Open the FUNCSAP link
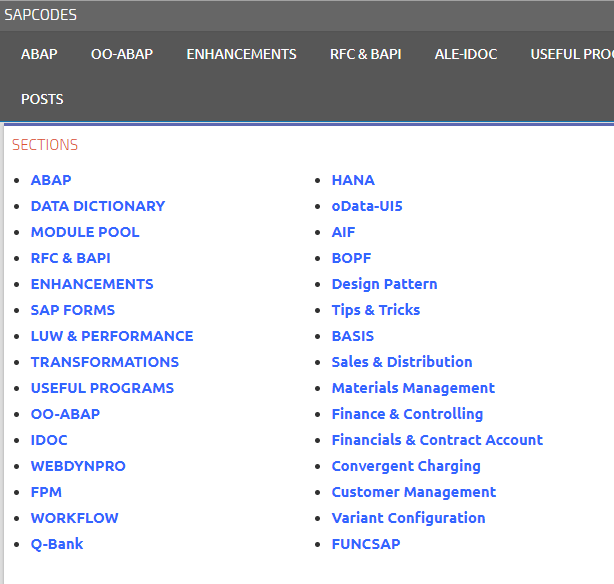 pyautogui.click(x=366, y=544)
